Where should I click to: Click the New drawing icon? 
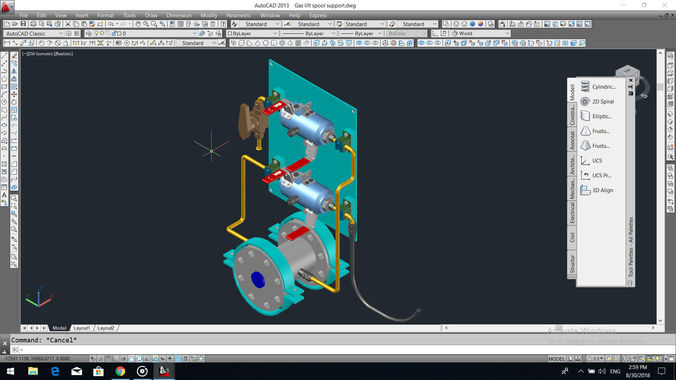(x=7, y=24)
